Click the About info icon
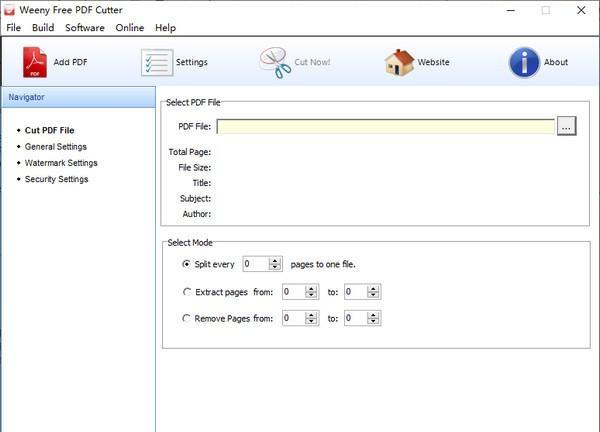The width and height of the screenshot is (600, 432). pos(524,62)
